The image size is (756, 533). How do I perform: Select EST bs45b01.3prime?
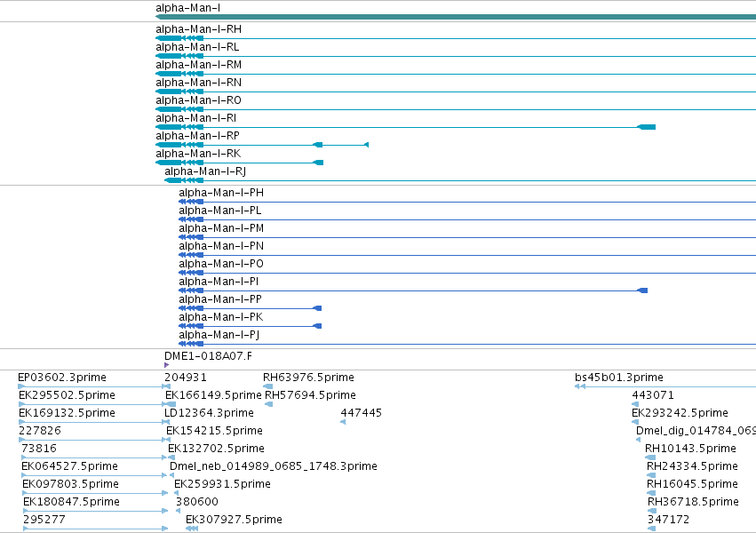point(619,378)
